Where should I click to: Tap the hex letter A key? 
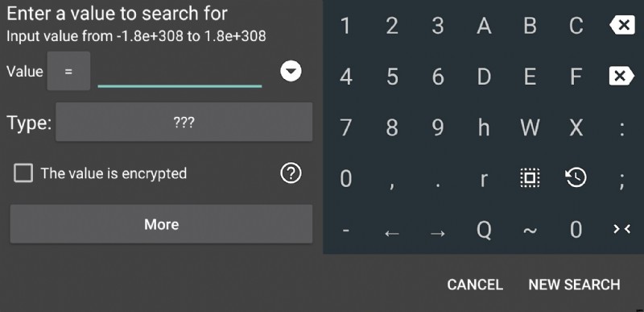(x=484, y=27)
